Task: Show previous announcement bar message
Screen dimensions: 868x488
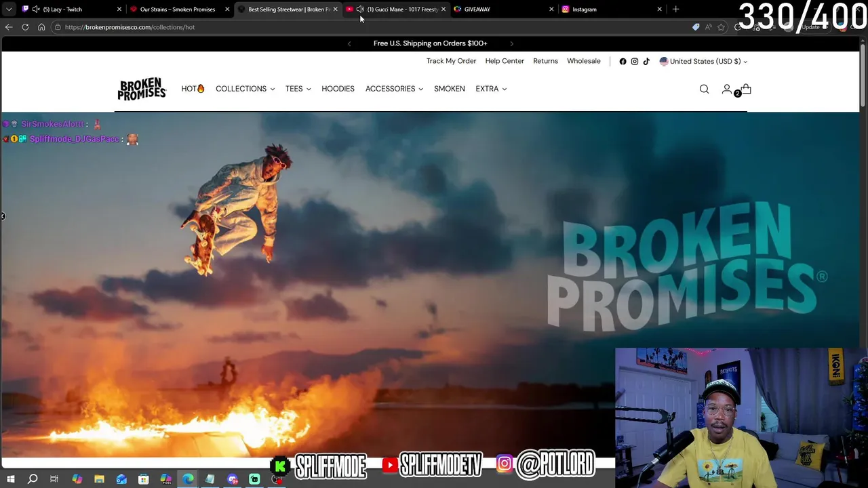Action: (x=349, y=43)
